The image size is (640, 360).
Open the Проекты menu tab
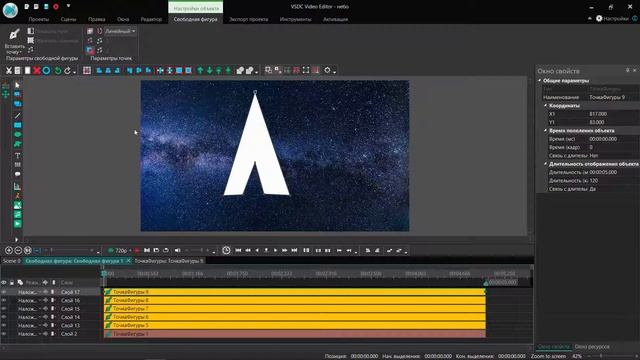tap(38, 19)
